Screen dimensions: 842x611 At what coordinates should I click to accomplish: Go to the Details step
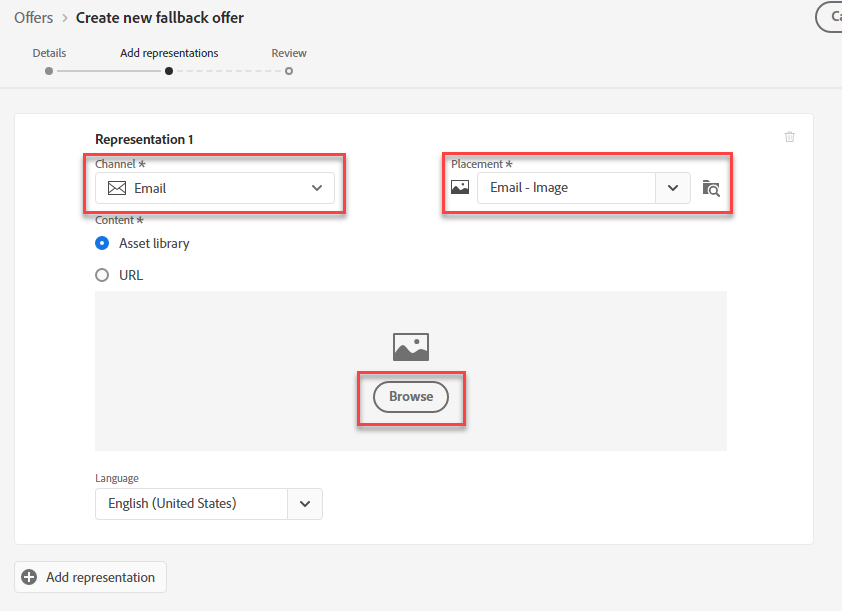tap(49, 53)
